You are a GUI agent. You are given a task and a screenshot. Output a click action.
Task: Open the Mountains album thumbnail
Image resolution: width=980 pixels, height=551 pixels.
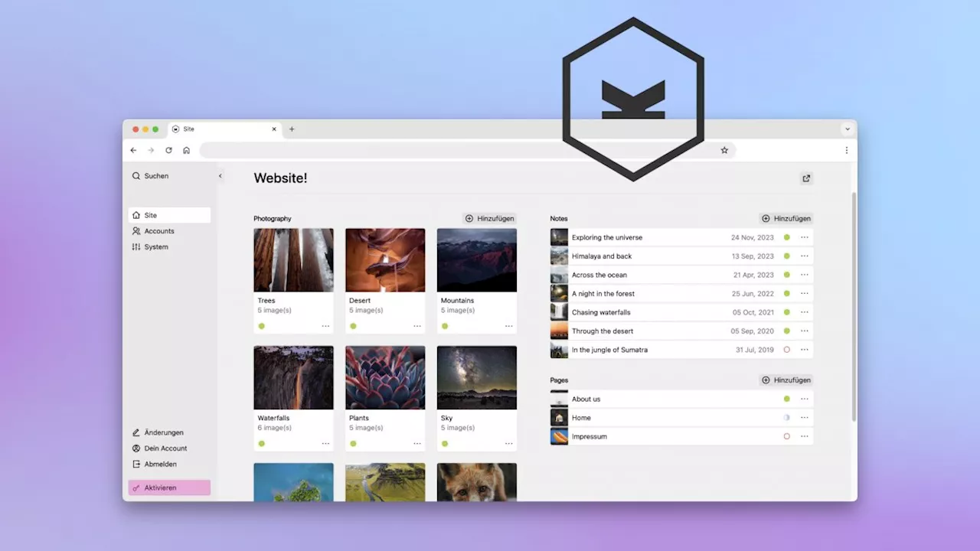click(477, 260)
